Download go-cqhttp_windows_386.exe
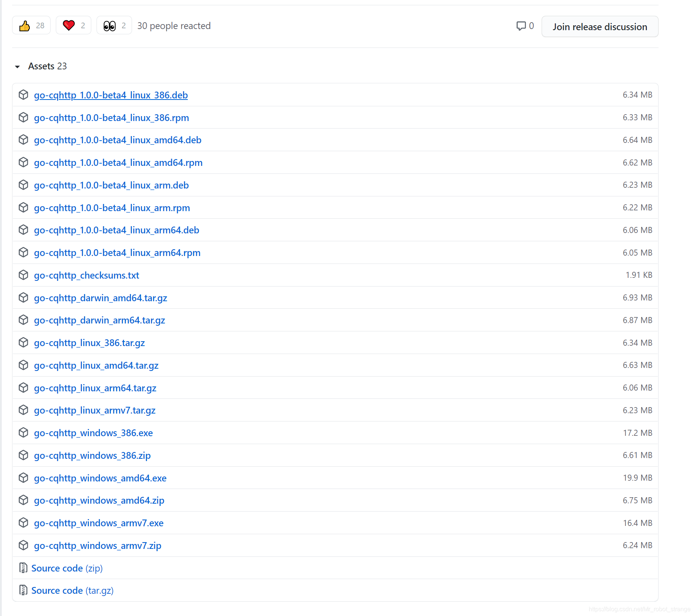 pos(93,433)
